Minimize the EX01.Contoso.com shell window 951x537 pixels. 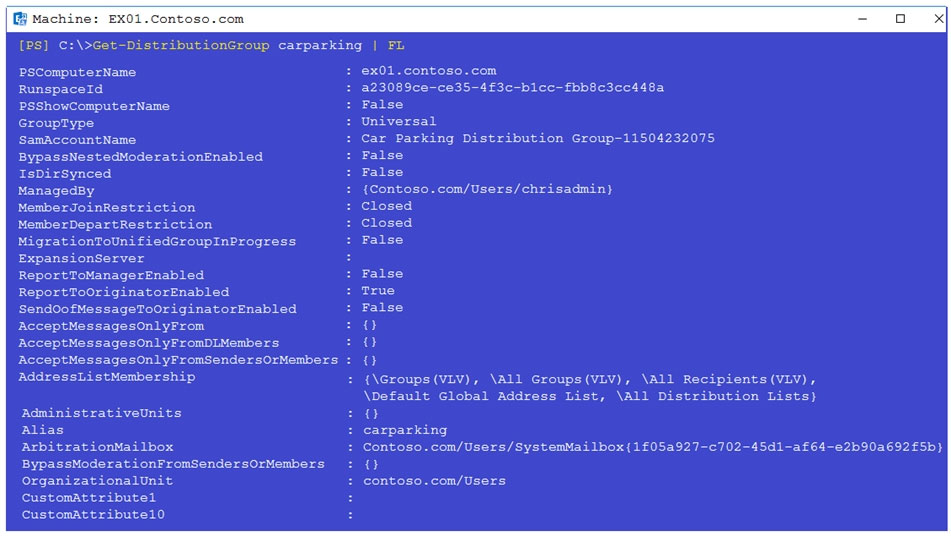pyautogui.click(x=862, y=19)
